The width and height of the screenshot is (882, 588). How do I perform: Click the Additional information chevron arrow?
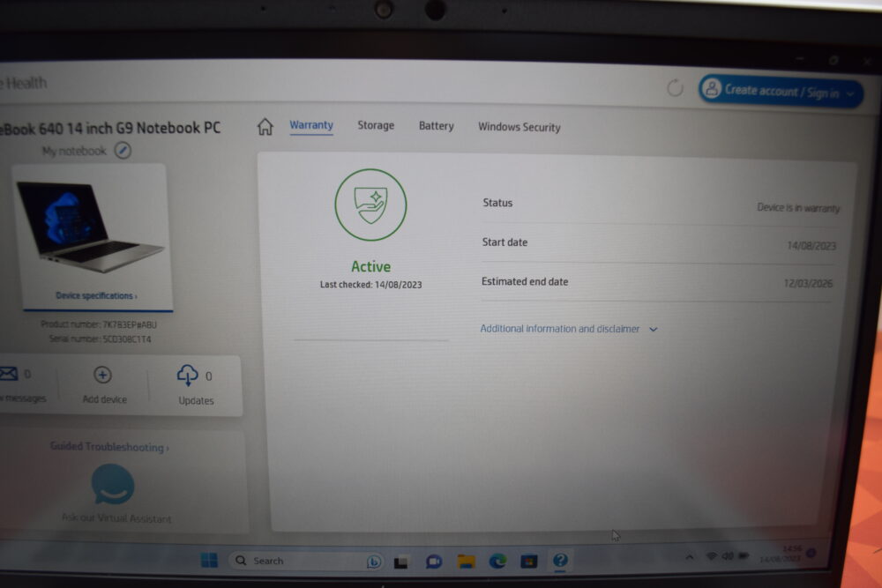653,330
